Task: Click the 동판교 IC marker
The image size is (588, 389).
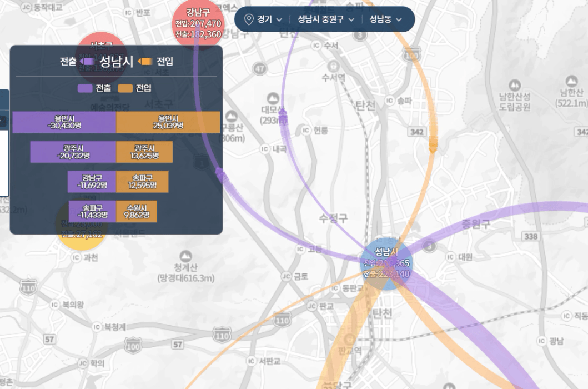Action: [335, 288]
